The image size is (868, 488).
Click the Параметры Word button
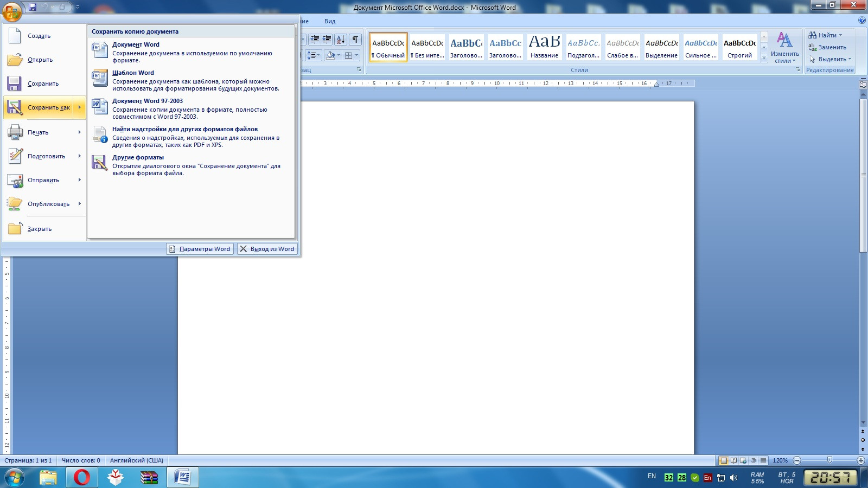200,249
